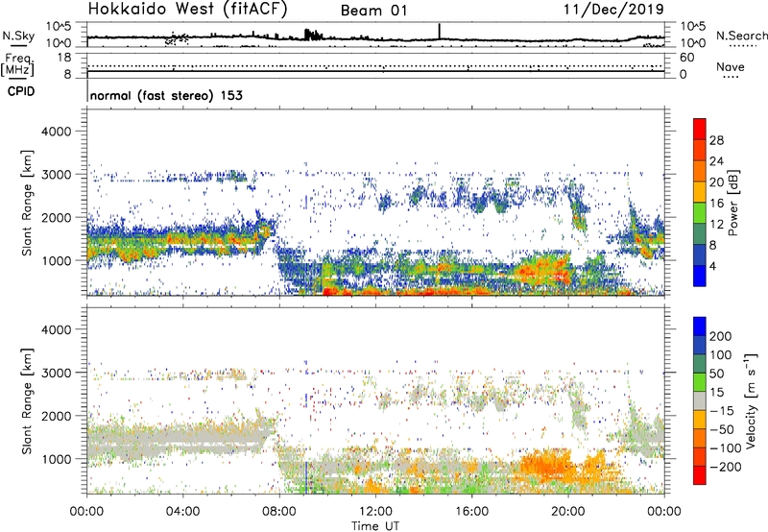Click the "08:00" time tick label
Viewport: 768px width, 532px height.
(279, 512)
